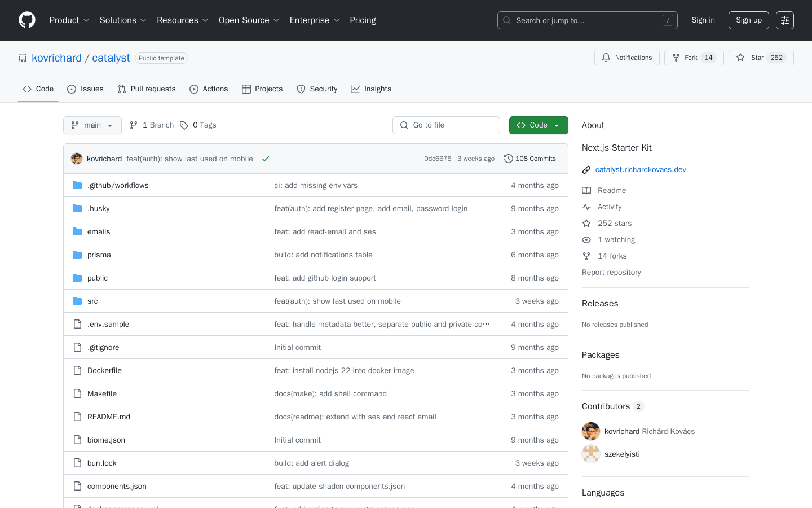Open the .env.sample file
Viewport: 812px width, 508px height.
point(108,325)
